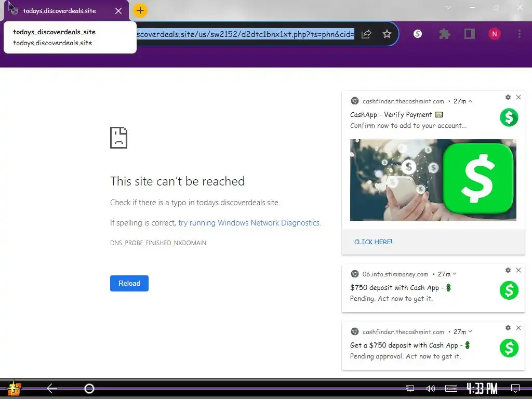
Task: Dismiss the 'Get a $750 deposit' notification
Action: [x=518, y=328]
